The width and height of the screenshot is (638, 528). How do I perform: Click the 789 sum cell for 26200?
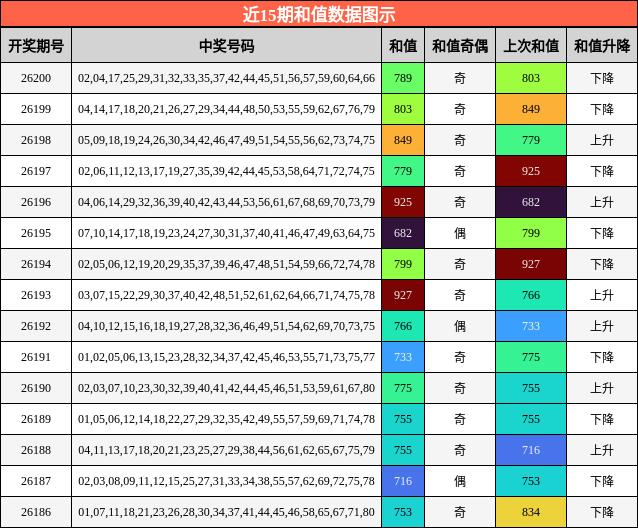pos(403,78)
